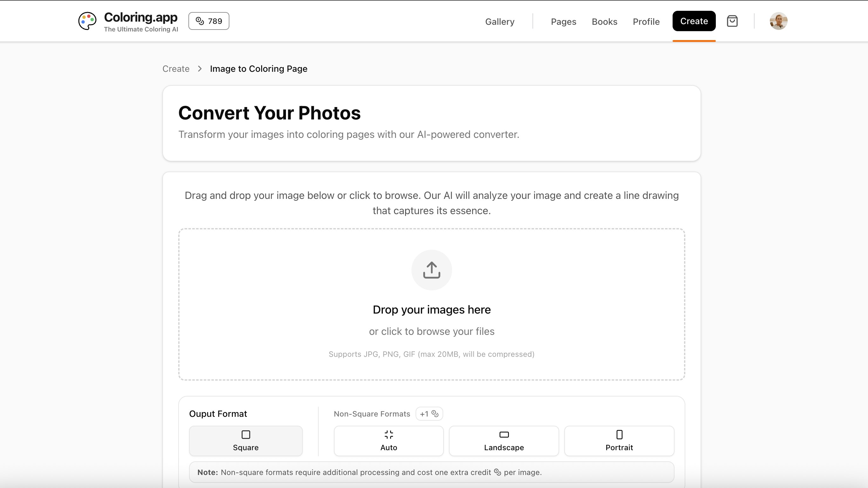Click the Create button in the header
This screenshot has width=868, height=488.
tap(694, 21)
